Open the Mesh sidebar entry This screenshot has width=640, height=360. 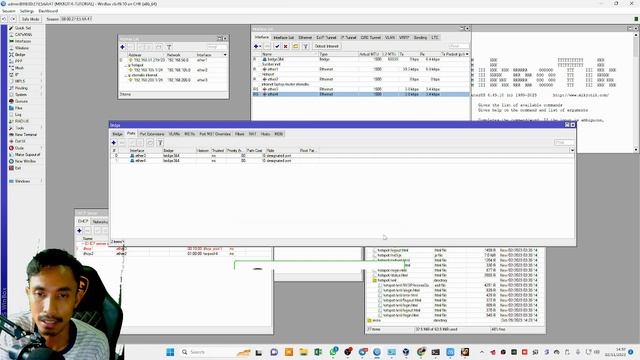tap(19, 68)
